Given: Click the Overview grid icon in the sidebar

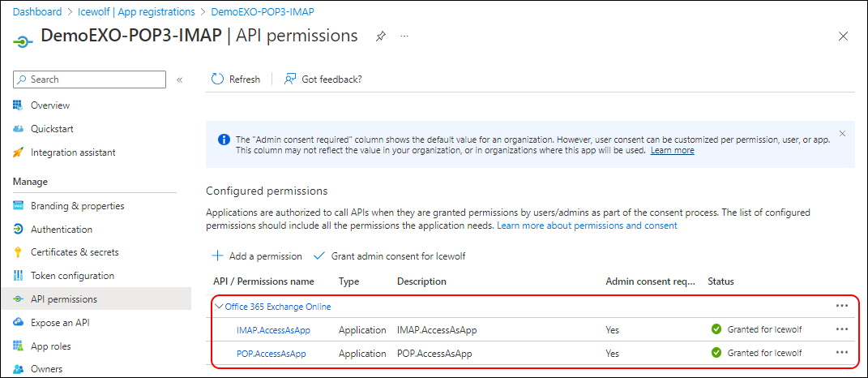Looking at the screenshot, I should [19, 105].
